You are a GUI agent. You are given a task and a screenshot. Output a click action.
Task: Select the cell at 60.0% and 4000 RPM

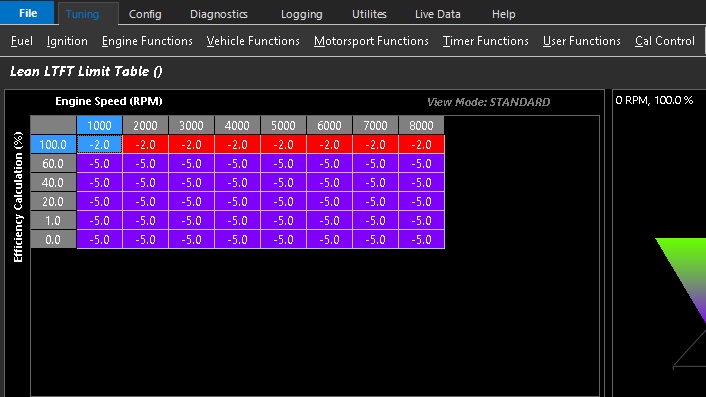point(237,163)
